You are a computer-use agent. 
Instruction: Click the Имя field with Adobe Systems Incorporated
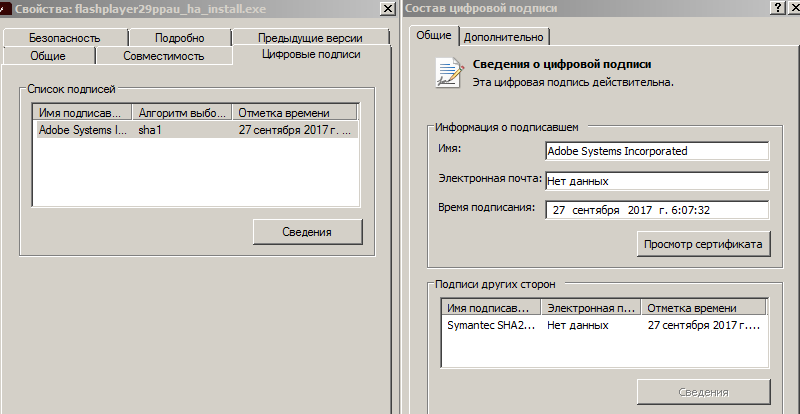point(657,151)
